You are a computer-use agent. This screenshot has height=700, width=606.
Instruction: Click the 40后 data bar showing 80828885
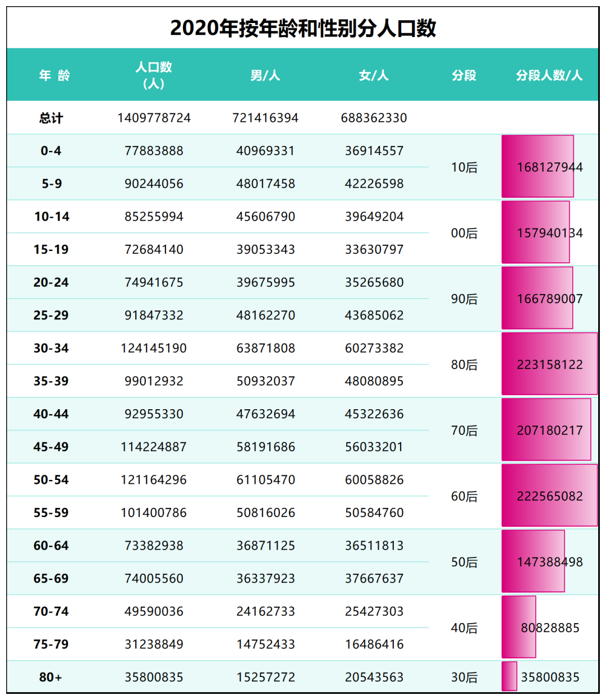(519, 627)
